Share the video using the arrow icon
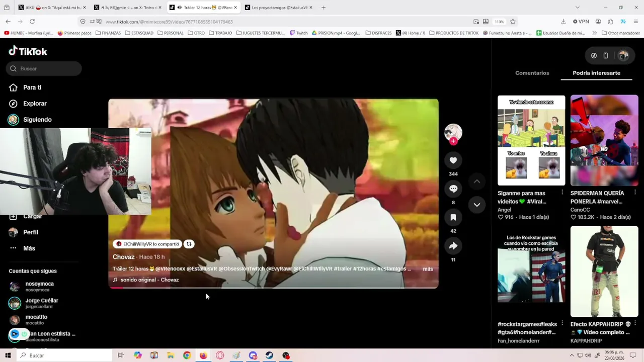Screen dimensions: 644x362 point(453,246)
